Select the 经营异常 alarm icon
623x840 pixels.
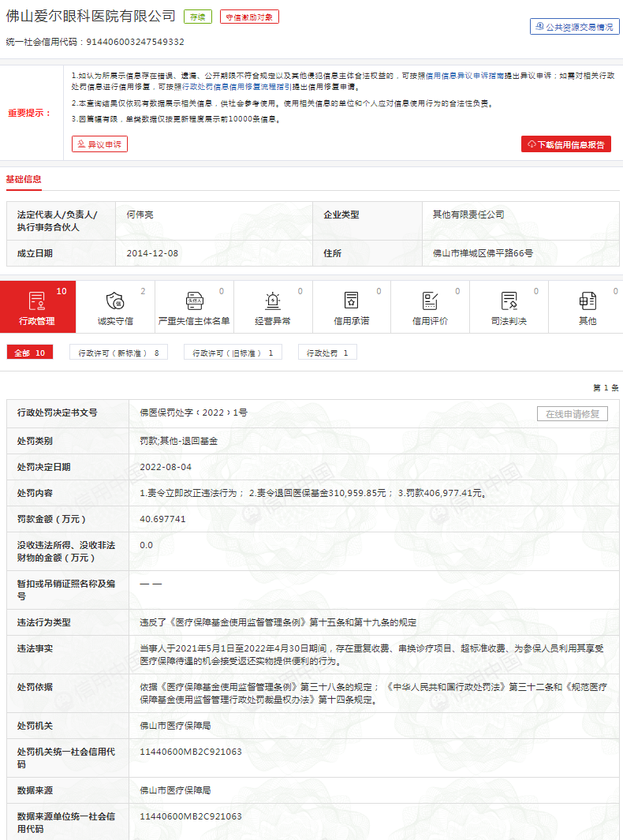point(273,301)
